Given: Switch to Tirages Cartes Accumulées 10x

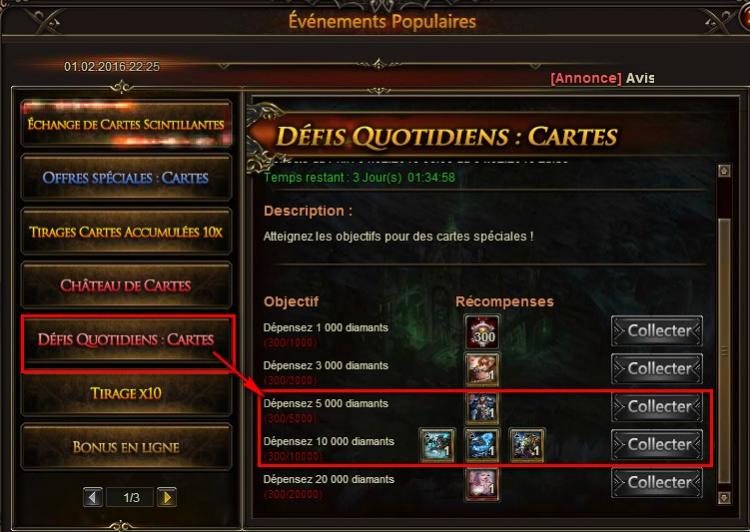Looking at the screenshot, I should pos(126,232).
